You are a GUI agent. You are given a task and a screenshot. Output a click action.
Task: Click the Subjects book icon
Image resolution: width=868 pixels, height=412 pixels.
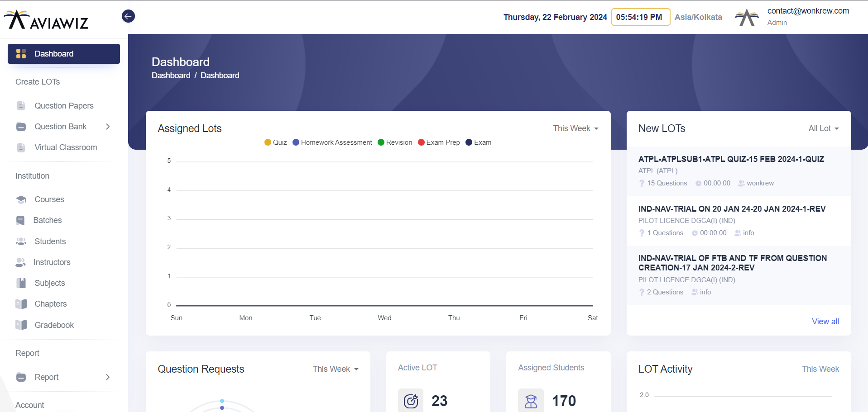21,283
